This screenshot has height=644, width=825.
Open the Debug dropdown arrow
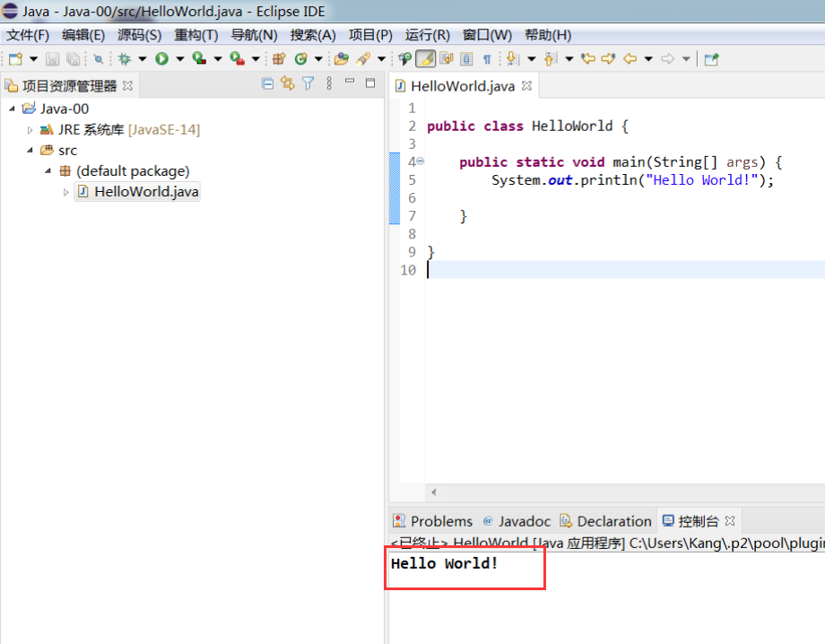[x=142, y=59]
